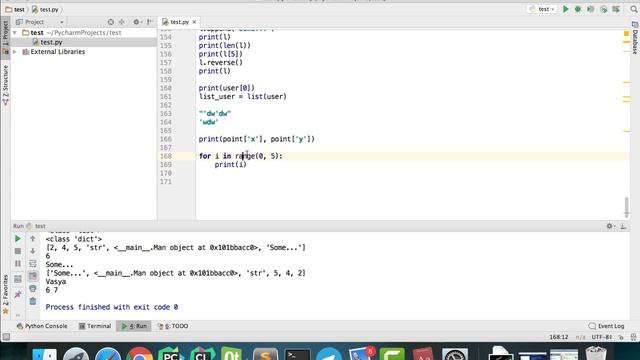The width and height of the screenshot is (640, 360).
Task: Expand External Libraries node
Action: (15, 52)
